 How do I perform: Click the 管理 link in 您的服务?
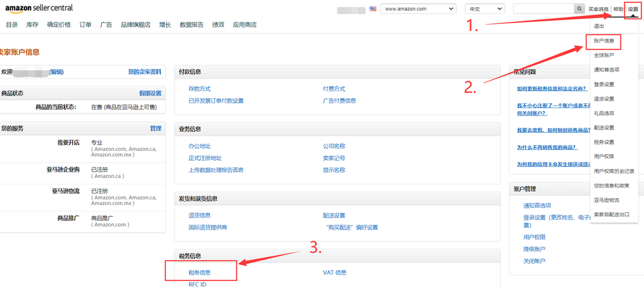click(156, 128)
